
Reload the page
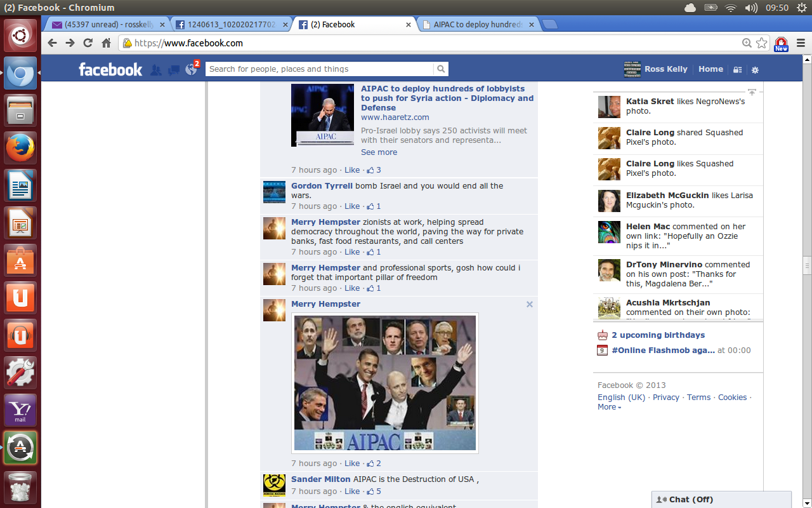click(x=88, y=43)
